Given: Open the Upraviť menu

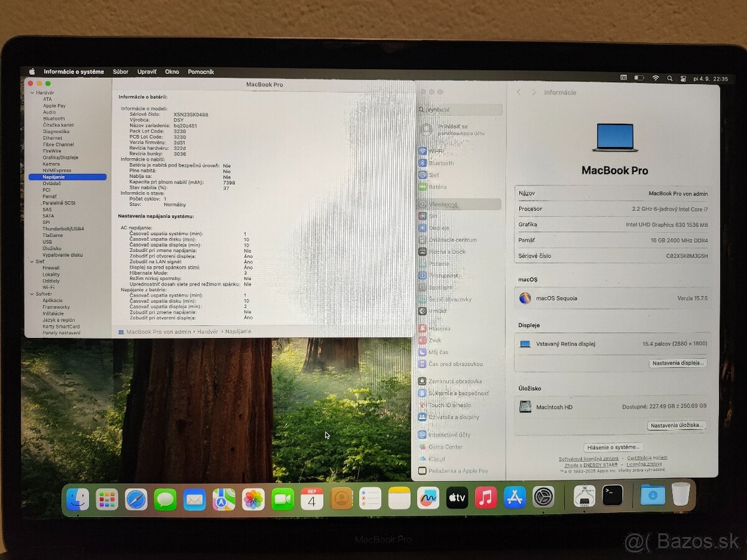Looking at the screenshot, I should click(147, 72).
